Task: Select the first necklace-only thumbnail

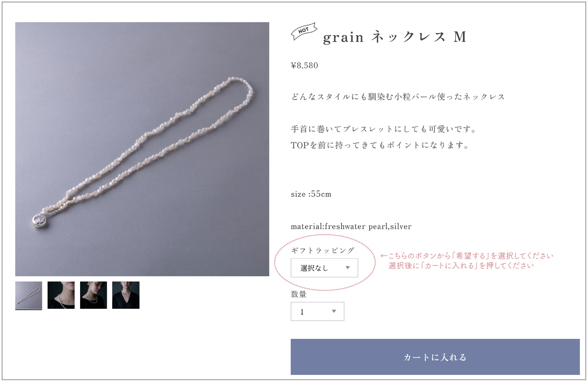Action: click(x=29, y=295)
